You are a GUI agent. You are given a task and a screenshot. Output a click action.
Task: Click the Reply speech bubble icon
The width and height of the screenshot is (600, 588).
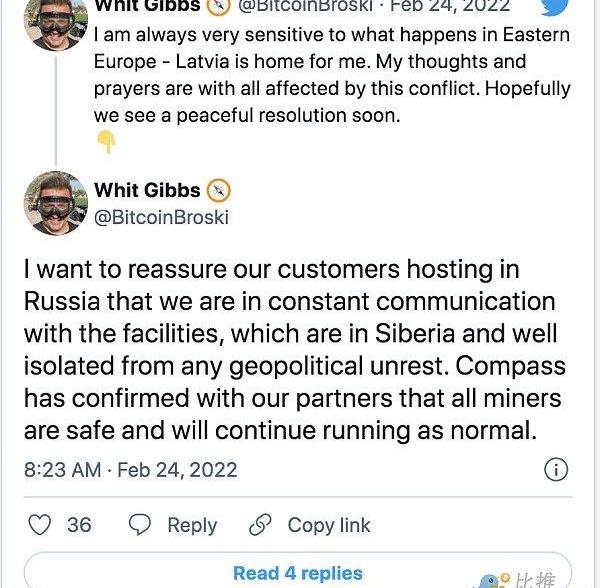[x=141, y=524]
